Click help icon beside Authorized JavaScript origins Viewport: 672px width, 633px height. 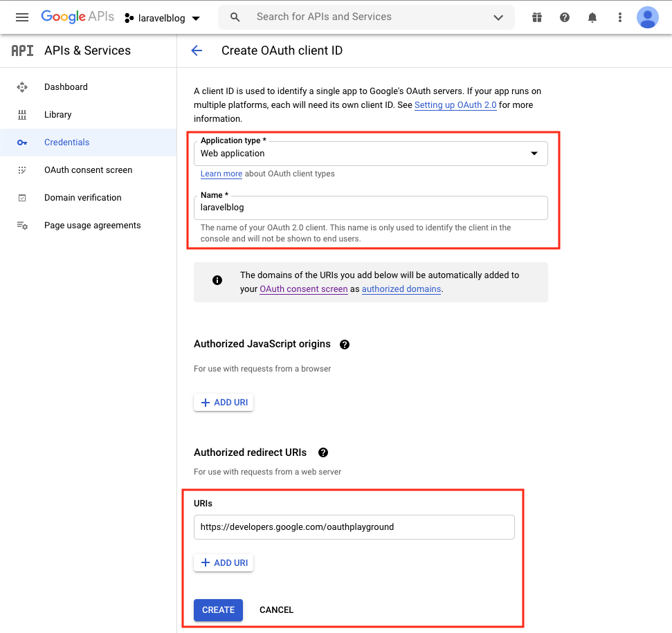[345, 345]
